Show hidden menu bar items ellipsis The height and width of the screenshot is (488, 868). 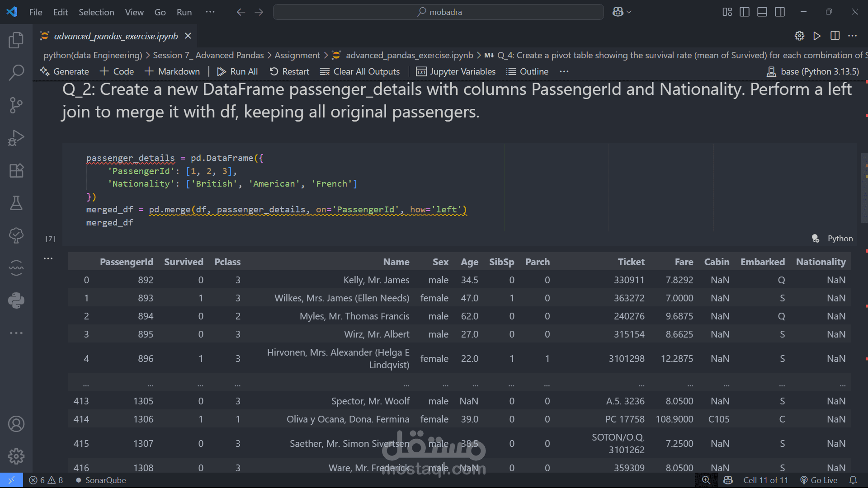pyautogui.click(x=210, y=12)
